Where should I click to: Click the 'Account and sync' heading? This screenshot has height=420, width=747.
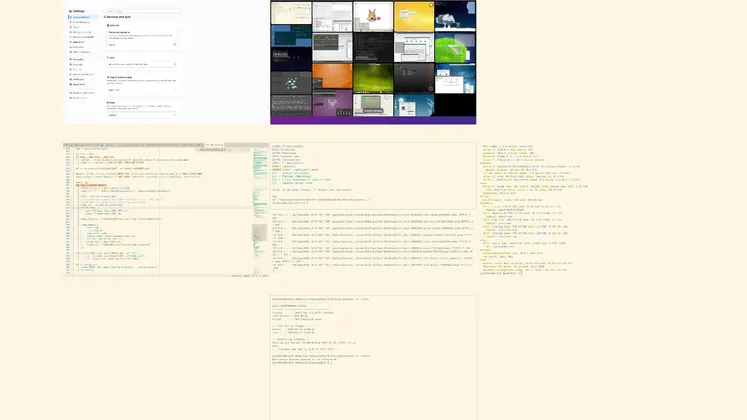[x=118, y=17]
